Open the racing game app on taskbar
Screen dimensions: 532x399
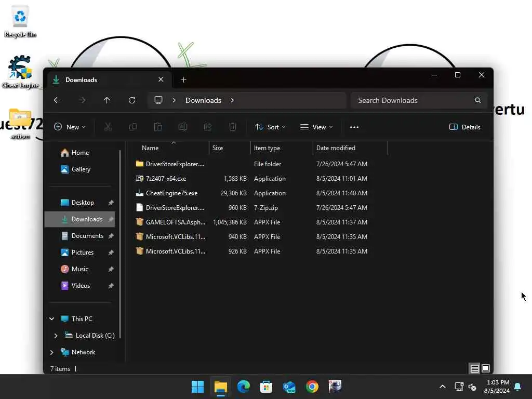coord(335,387)
